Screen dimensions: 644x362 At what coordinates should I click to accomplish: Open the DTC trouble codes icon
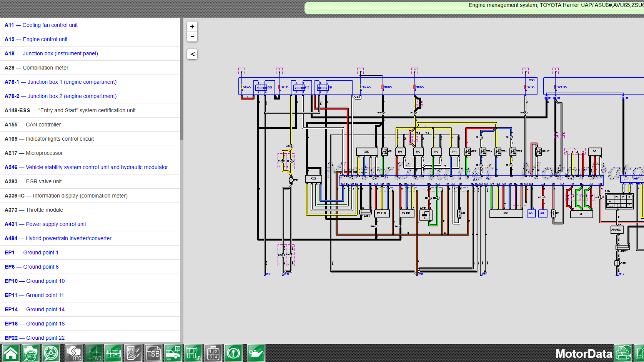[x=73, y=353]
